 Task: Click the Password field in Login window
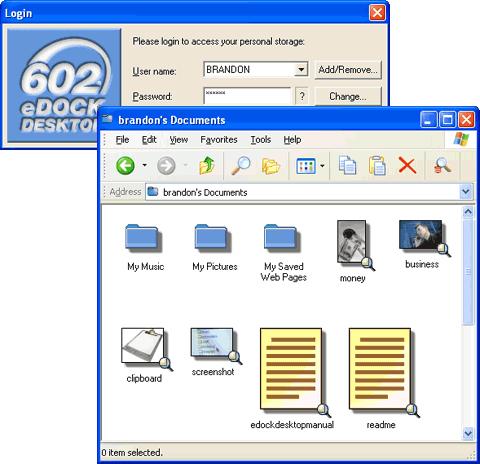click(x=247, y=96)
